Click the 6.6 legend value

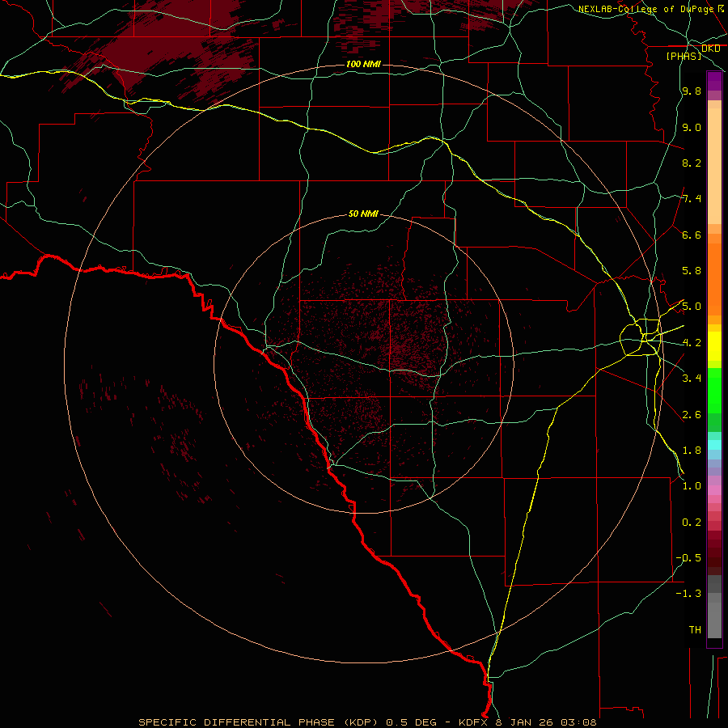click(x=692, y=235)
